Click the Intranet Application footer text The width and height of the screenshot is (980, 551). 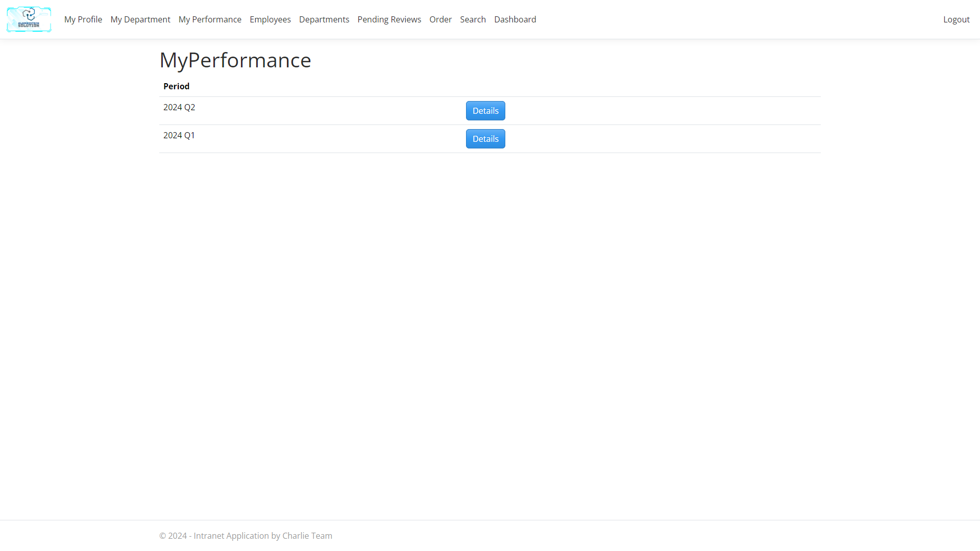(231, 536)
